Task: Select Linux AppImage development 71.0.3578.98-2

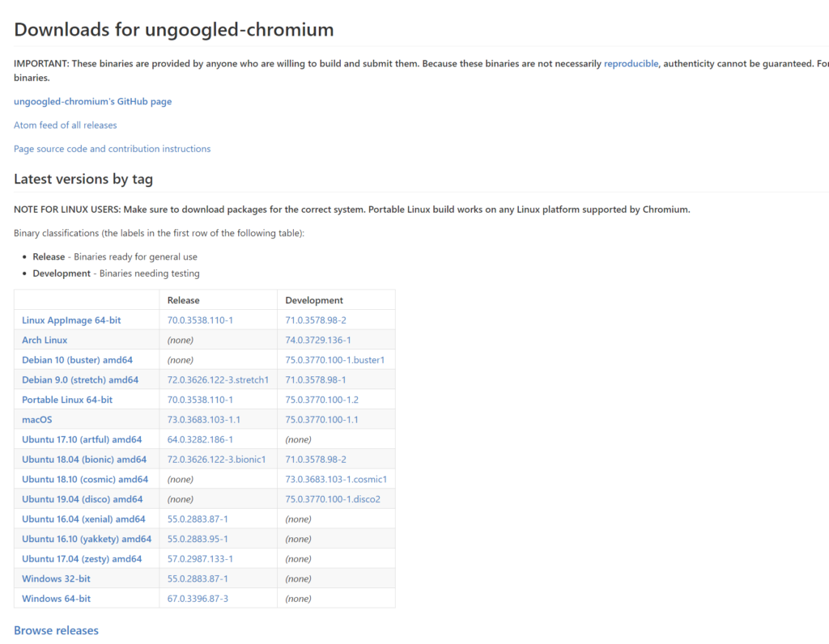Action: click(316, 320)
